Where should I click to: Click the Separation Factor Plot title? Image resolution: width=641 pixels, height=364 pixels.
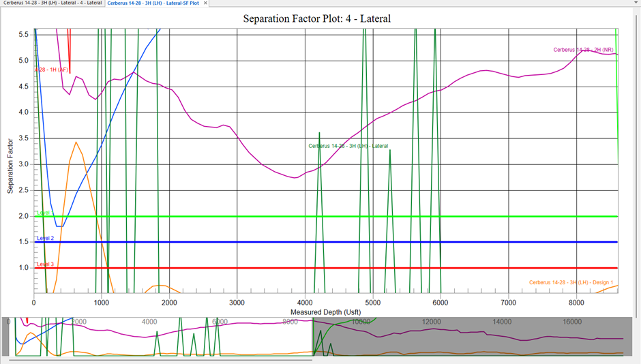point(316,18)
